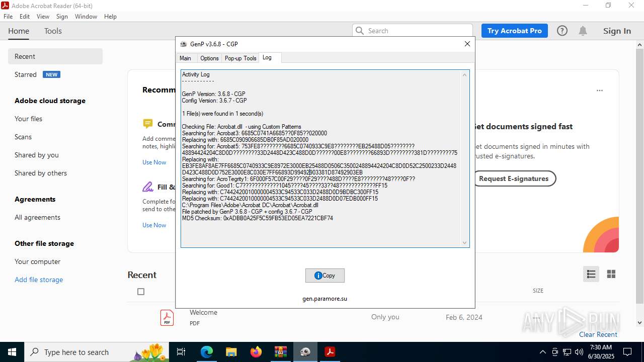
Task: Click the Acrobat Search field
Action: (413, 31)
